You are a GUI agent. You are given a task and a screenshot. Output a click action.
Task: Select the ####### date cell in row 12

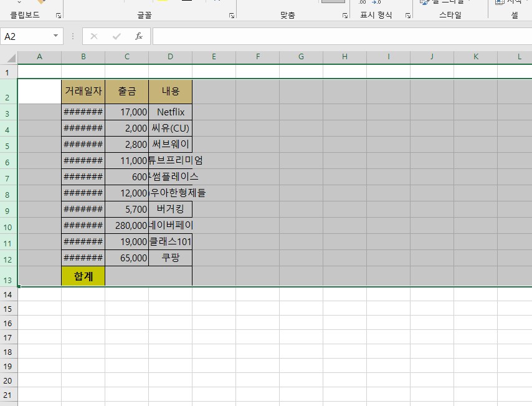click(83, 258)
